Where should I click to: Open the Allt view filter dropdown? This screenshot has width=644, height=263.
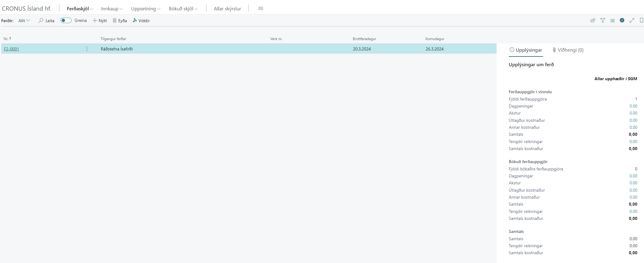click(24, 21)
